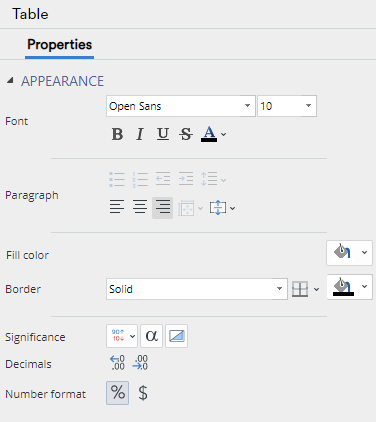376x422 pixels.
Task: Open the border color picker
Action: pyautogui.click(x=349, y=287)
